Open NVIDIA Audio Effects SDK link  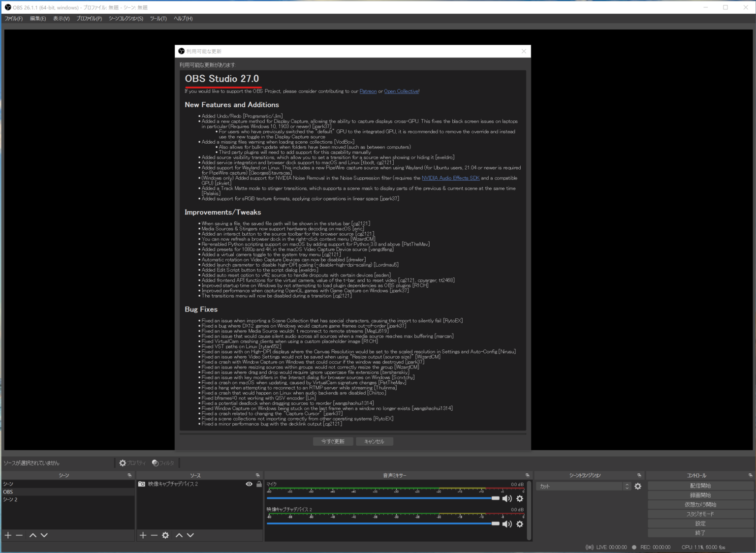click(450, 178)
